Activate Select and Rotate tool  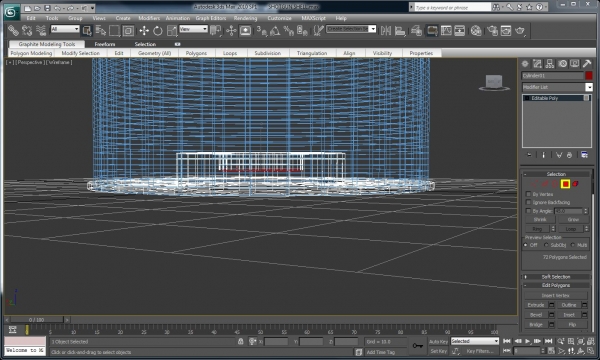point(158,30)
